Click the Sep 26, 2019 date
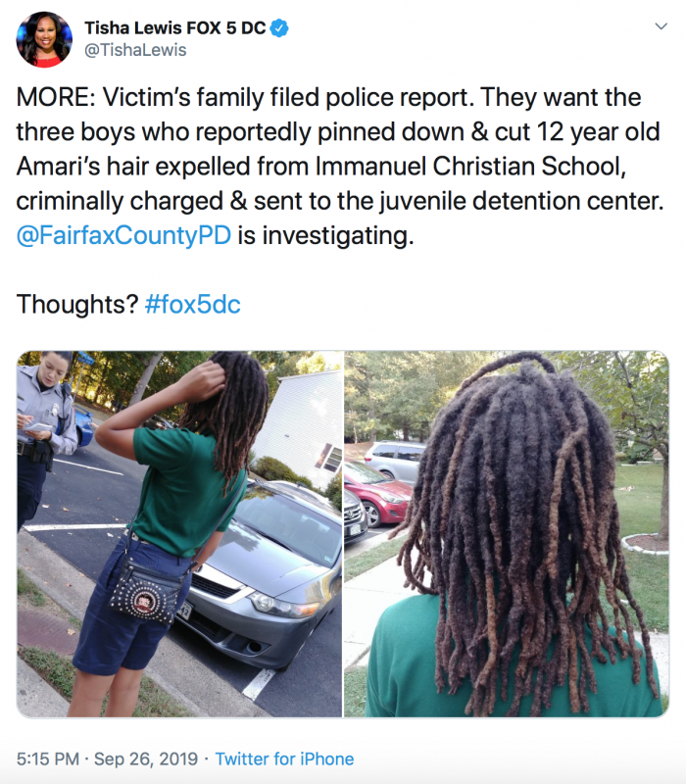The image size is (686, 784). click(x=146, y=759)
